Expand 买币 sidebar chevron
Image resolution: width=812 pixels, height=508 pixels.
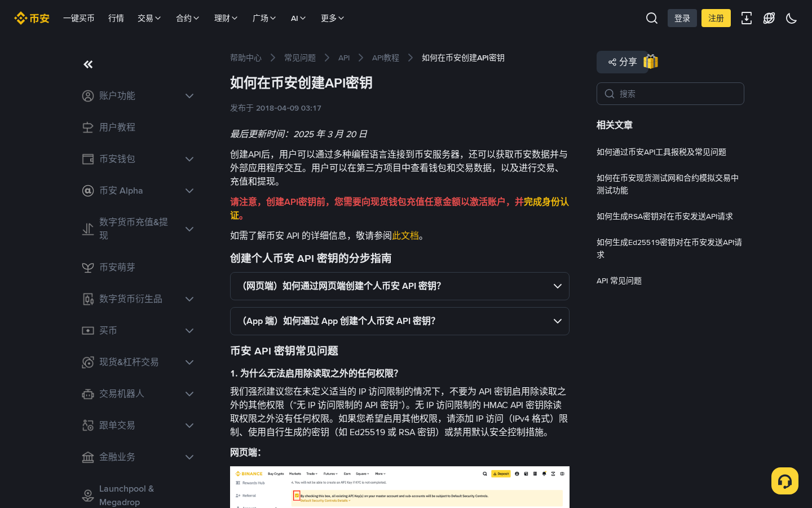189,331
